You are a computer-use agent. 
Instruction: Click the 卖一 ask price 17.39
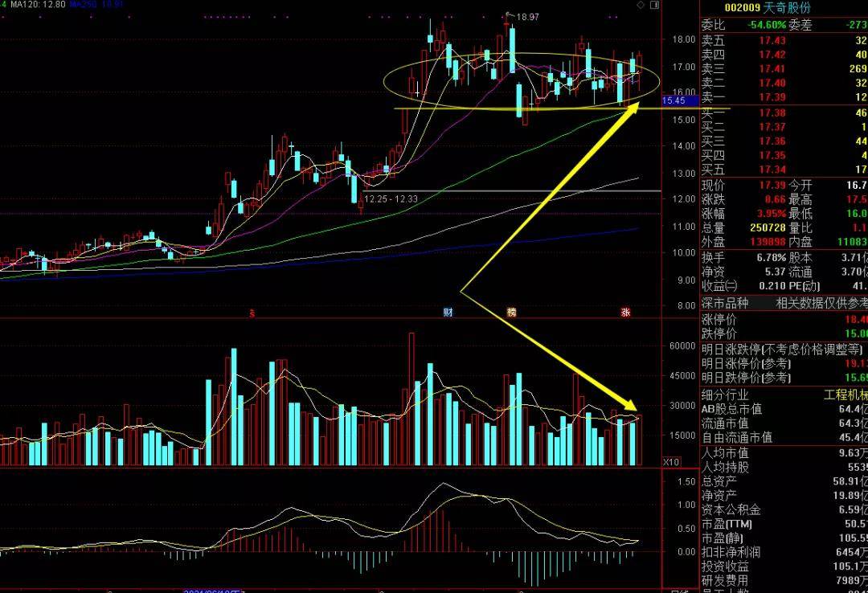point(772,97)
